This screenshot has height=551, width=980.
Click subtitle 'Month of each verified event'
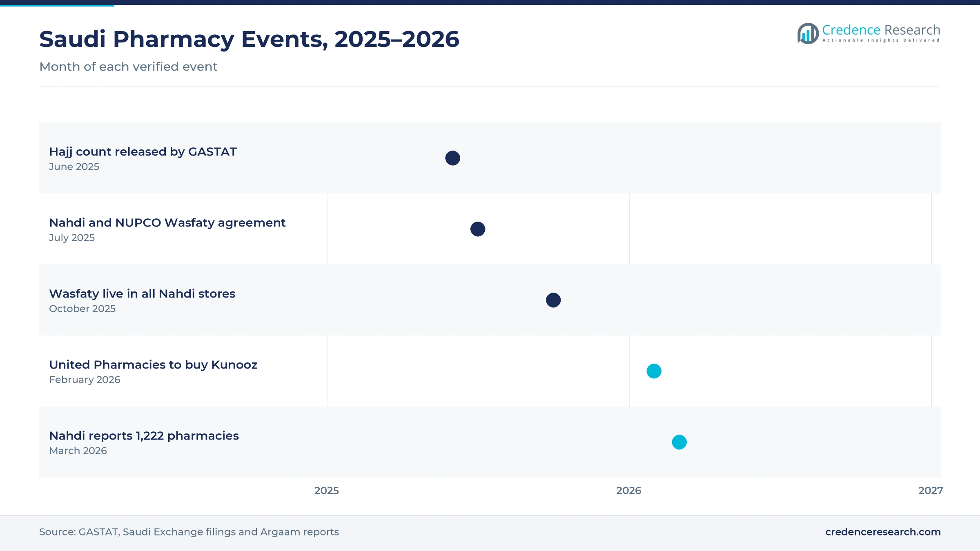[x=128, y=67]
